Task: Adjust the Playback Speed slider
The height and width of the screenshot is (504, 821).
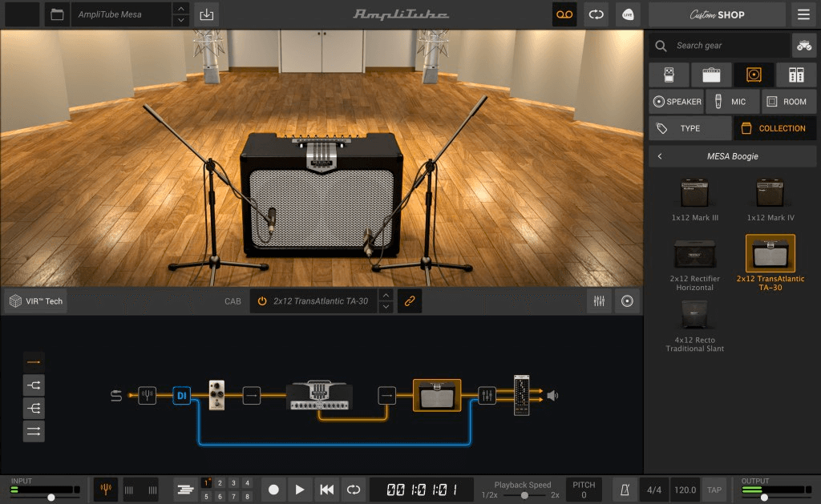Action: [x=524, y=495]
